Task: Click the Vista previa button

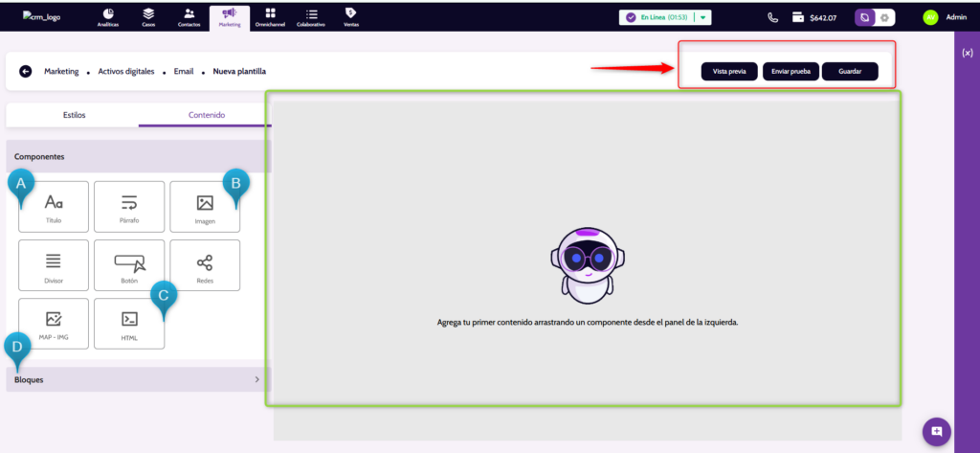Action: (x=729, y=72)
